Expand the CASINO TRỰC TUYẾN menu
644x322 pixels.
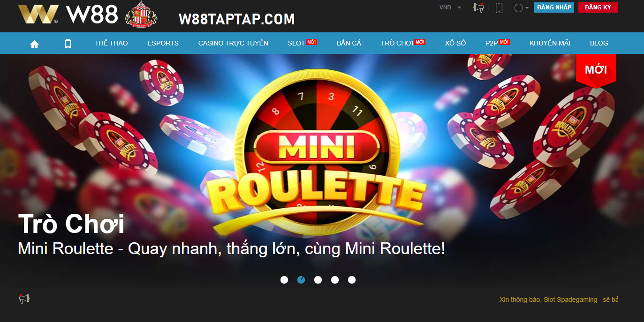click(x=233, y=43)
